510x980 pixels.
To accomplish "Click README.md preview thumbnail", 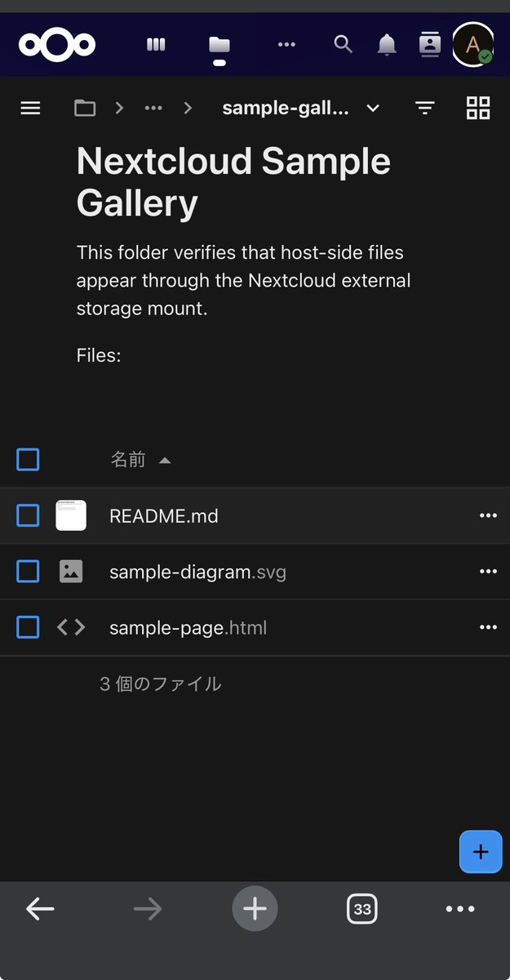I will click(x=71, y=515).
